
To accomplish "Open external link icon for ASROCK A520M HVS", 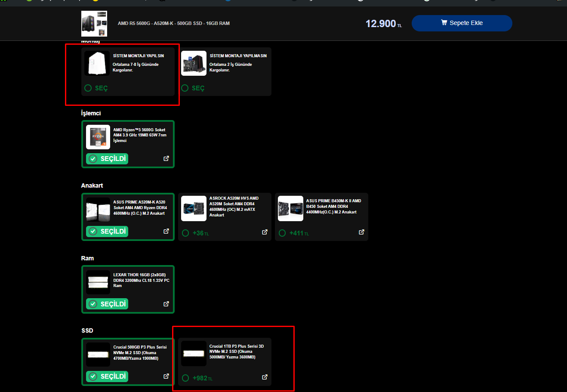I will coord(265,232).
